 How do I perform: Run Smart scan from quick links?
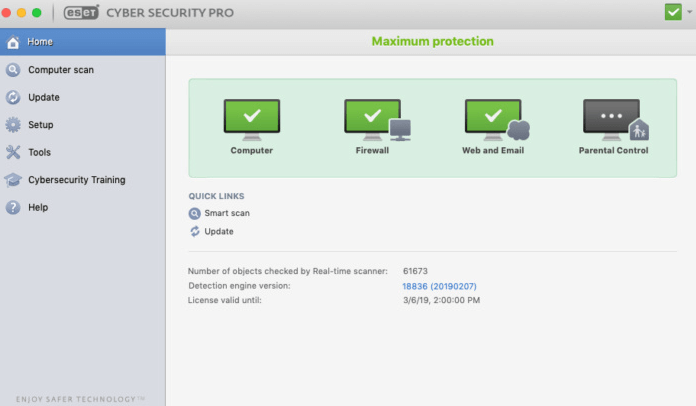pyautogui.click(x=227, y=213)
